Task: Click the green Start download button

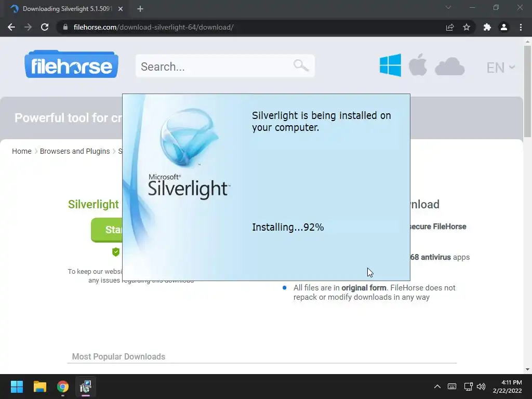Action: [107, 230]
